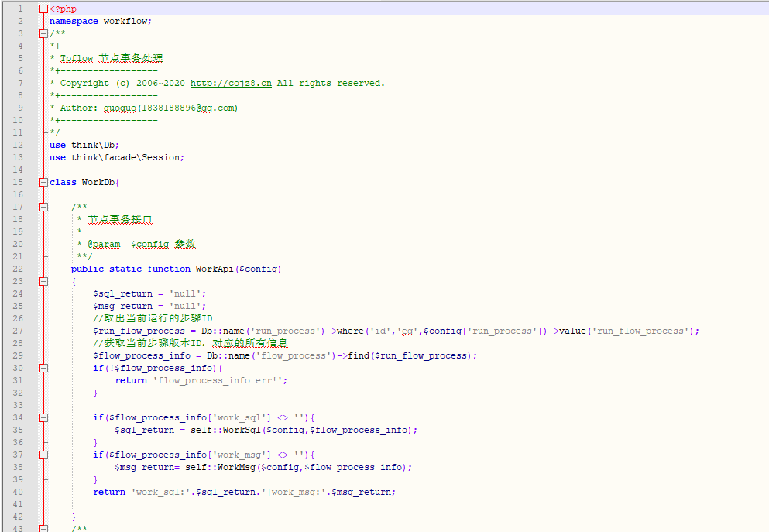The width and height of the screenshot is (769, 532).
Task: Click line number 40 in the margin
Action: [19, 492]
